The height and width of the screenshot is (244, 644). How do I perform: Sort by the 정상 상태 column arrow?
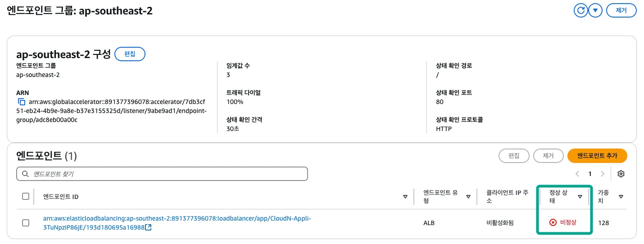click(580, 197)
